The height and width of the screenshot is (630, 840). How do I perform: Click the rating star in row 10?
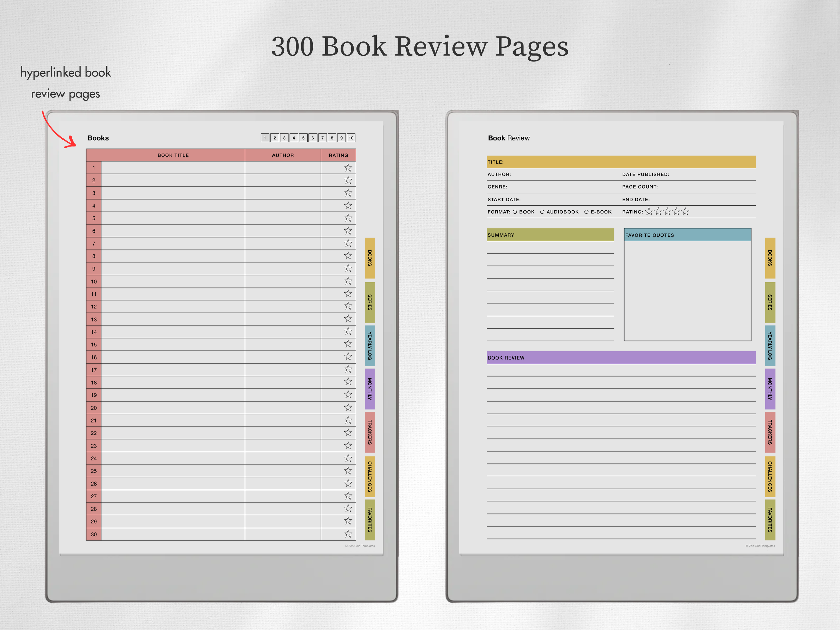pyautogui.click(x=348, y=281)
